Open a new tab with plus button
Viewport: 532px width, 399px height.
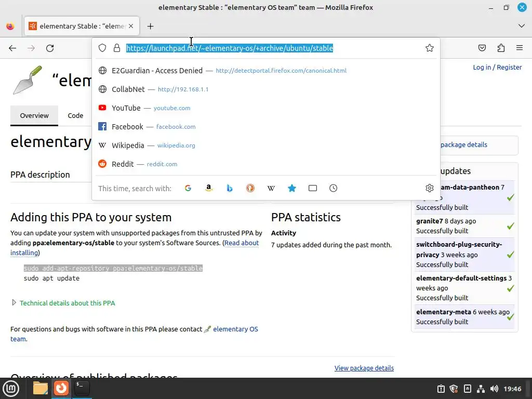coord(150,26)
